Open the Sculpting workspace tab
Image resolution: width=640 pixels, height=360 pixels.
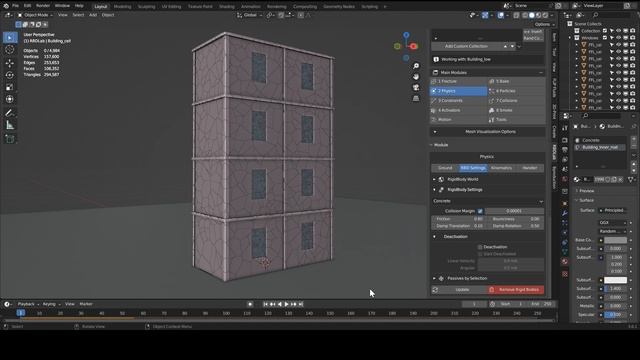point(146,7)
